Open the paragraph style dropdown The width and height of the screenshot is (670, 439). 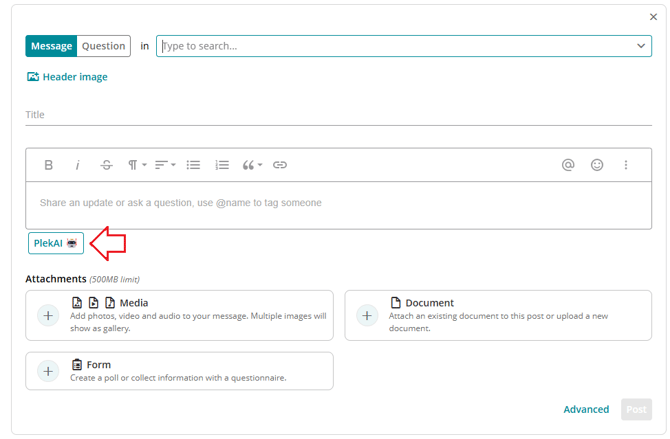coord(137,165)
